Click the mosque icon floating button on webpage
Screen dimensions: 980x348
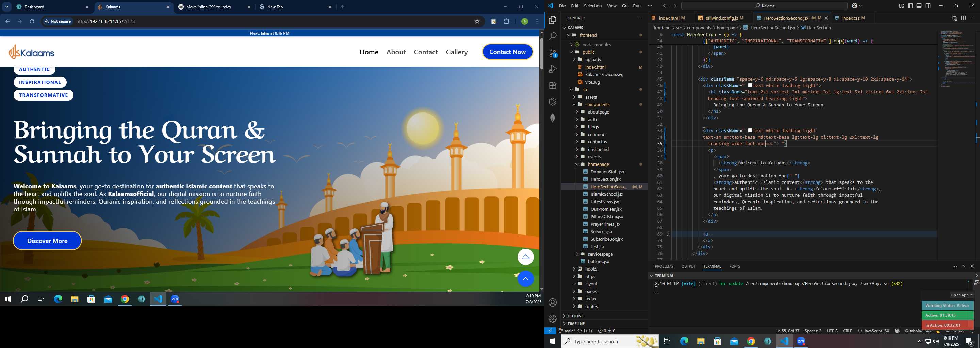click(525, 257)
